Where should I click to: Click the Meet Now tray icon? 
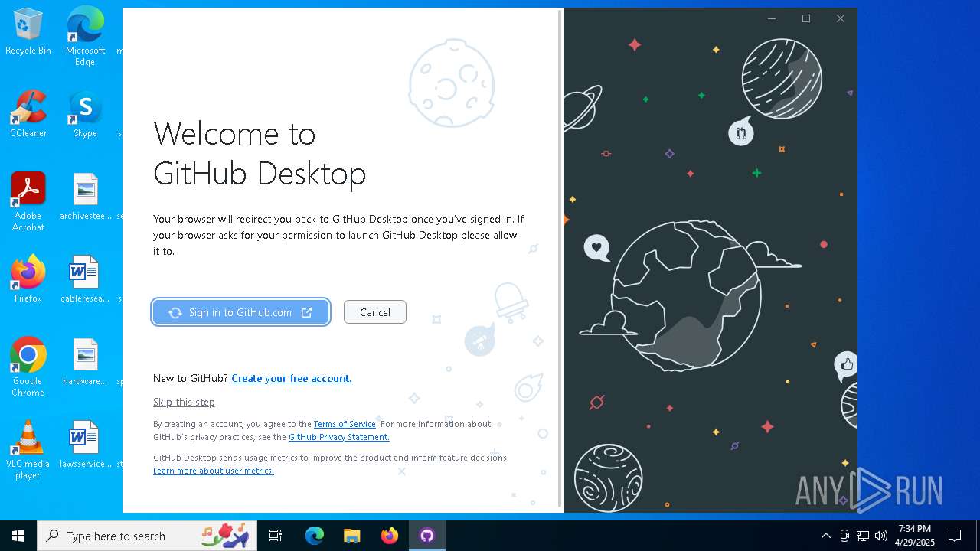pyautogui.click(x=844, y=536)
